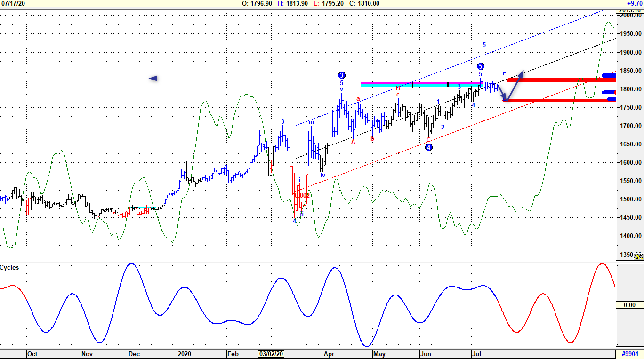
Task: Click the blue v wave label
Action: tap(342, 89)
